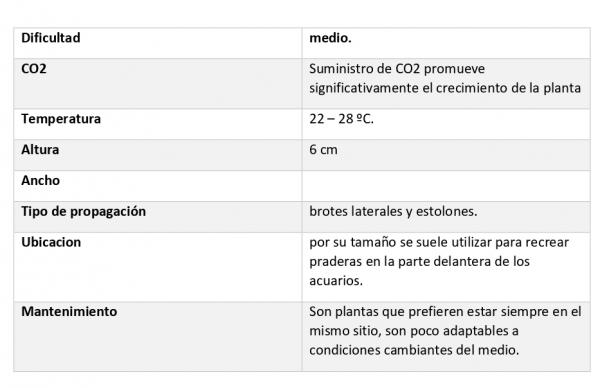This screenshot has width=600, height=388.
Task: Select the 'medio.' difficulty value cell
Action: point(446,43)
